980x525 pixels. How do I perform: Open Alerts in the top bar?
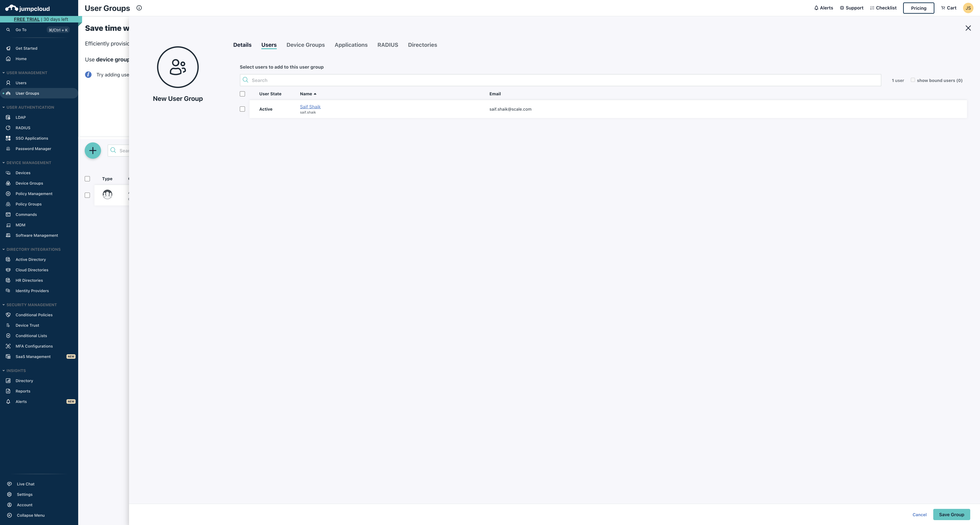[823, 8]
